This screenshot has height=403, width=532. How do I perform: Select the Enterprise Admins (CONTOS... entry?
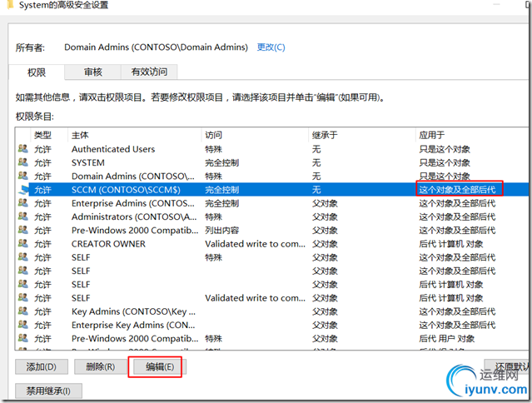coord(271,203)
